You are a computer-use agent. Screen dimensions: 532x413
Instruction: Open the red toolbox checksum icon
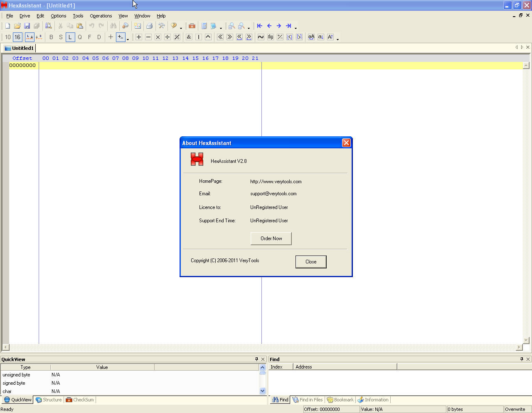192,26
